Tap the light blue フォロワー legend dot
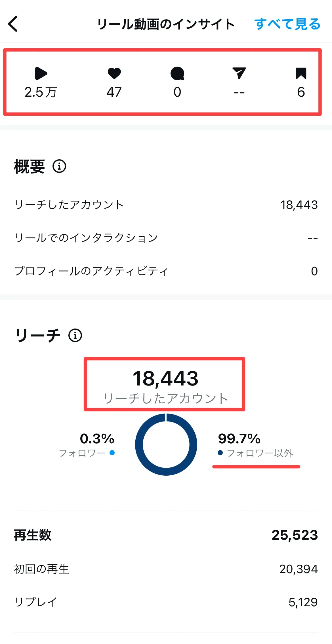Screen dimensions: 332x644 112,453
